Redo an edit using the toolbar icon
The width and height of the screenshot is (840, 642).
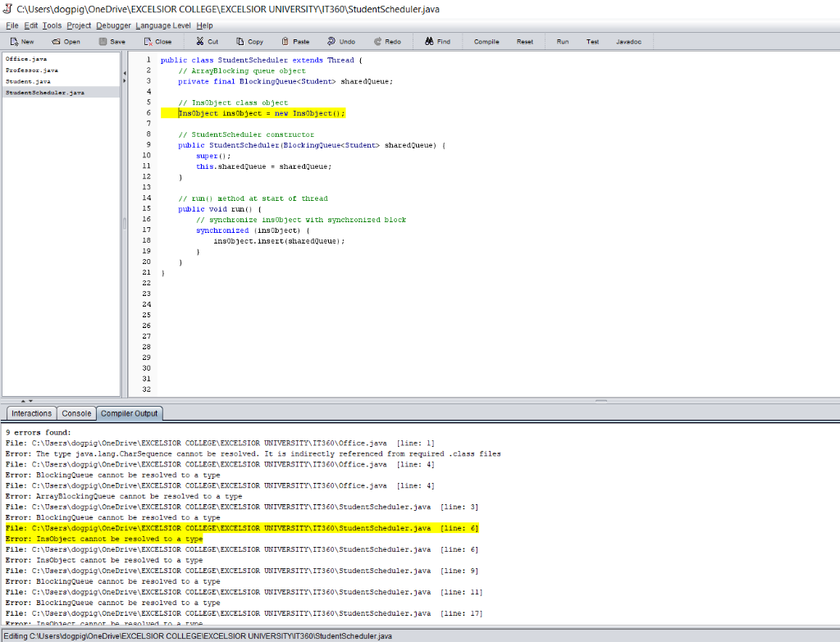[x=387, y=41]
